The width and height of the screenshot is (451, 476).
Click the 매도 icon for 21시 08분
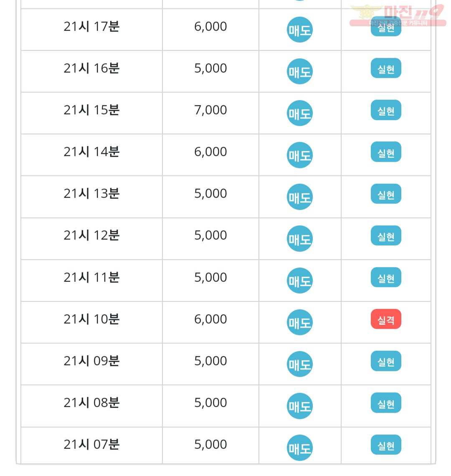coord(299,406)
